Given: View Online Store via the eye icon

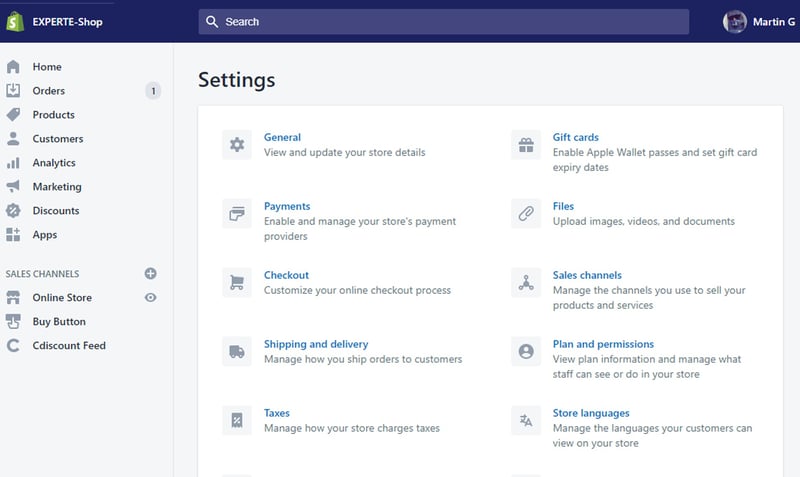Looking at the screenshot, I should click(150, 297).
